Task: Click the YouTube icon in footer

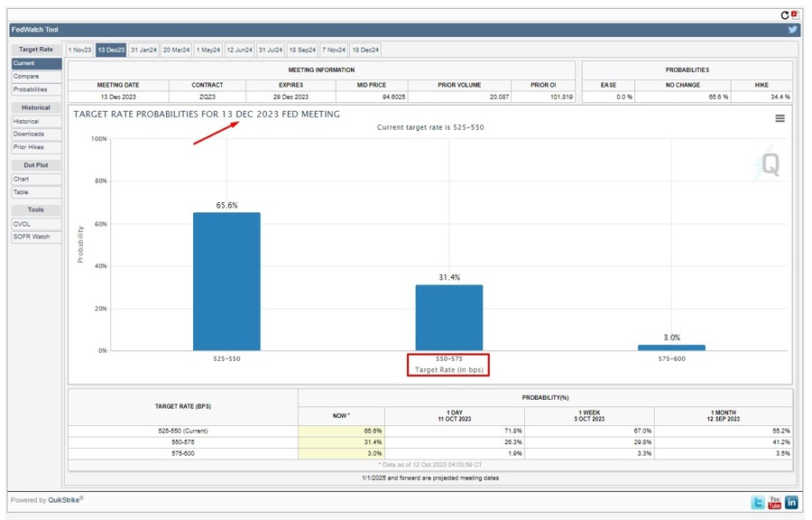Action: point(775,502)
